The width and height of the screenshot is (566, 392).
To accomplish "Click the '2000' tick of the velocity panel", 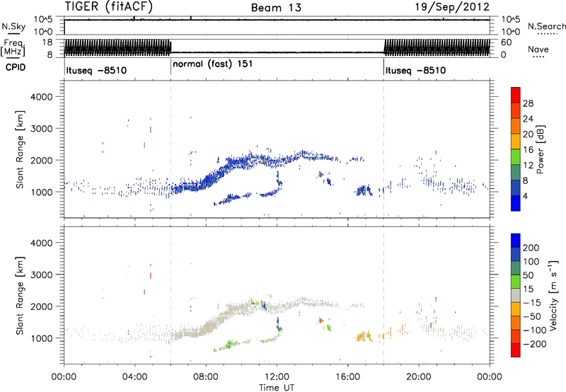I will click(x=41, y=306).
